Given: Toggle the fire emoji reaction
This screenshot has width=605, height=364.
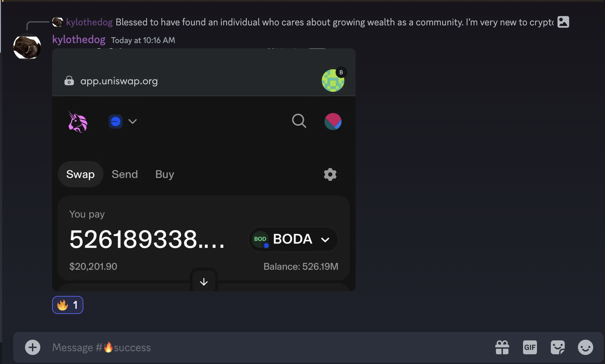Looking at the screenshot, I should point(67,305).
